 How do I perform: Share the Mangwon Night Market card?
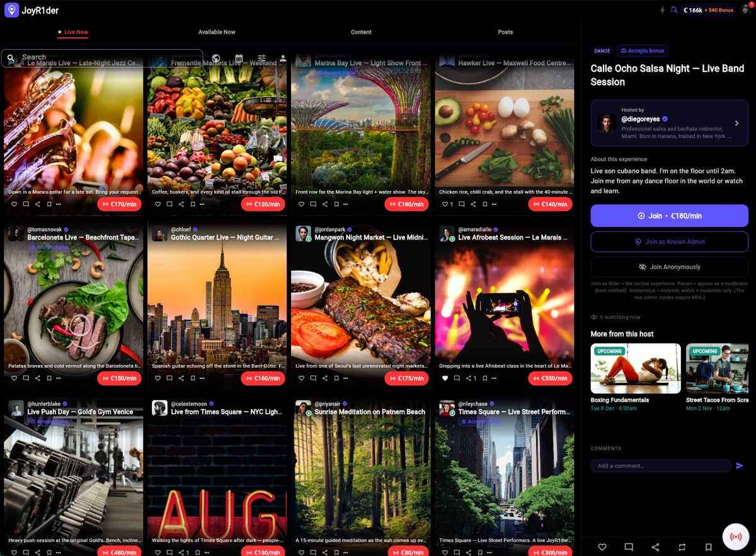[325, 378]
